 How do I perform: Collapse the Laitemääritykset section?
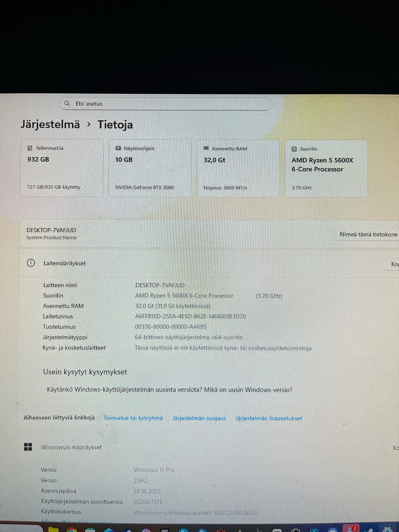coord(209,263)
